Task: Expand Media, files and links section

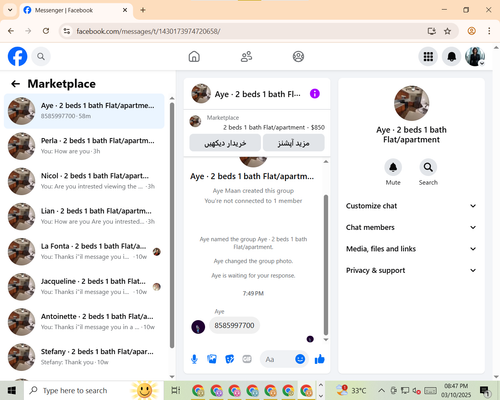Action: click(x=411, y=249)
